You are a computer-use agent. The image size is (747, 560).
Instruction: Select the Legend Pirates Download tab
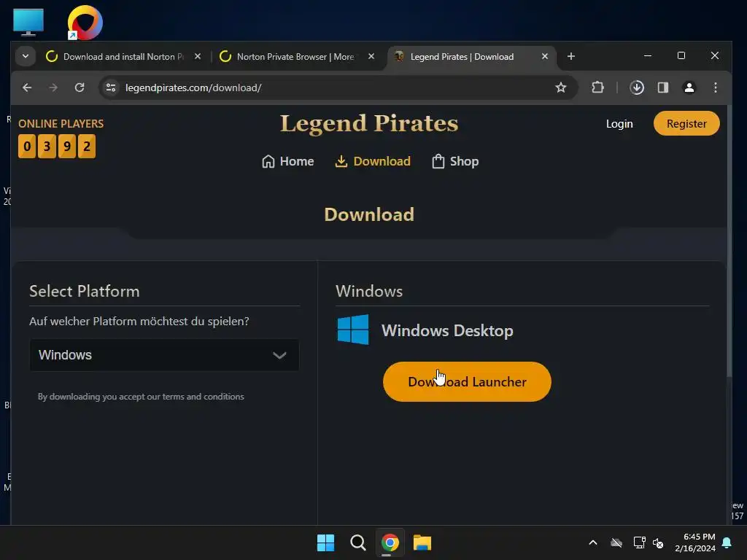click(x=462, y=57)
